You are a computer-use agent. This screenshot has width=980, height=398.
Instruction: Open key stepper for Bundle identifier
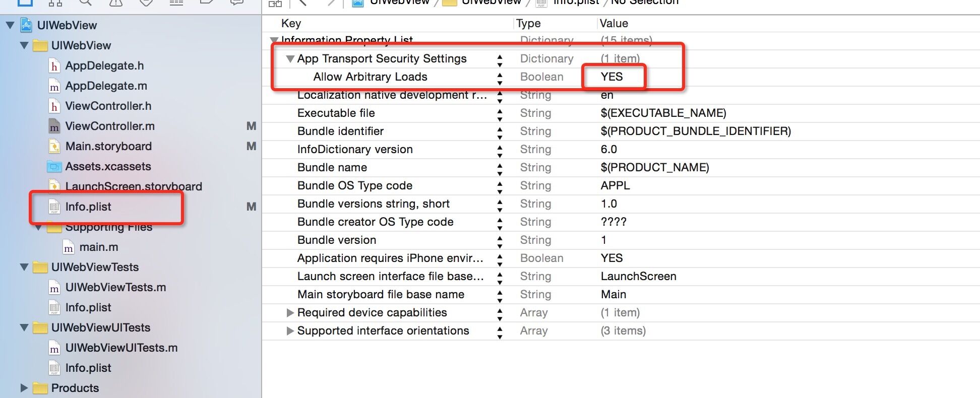pos(500,134)
